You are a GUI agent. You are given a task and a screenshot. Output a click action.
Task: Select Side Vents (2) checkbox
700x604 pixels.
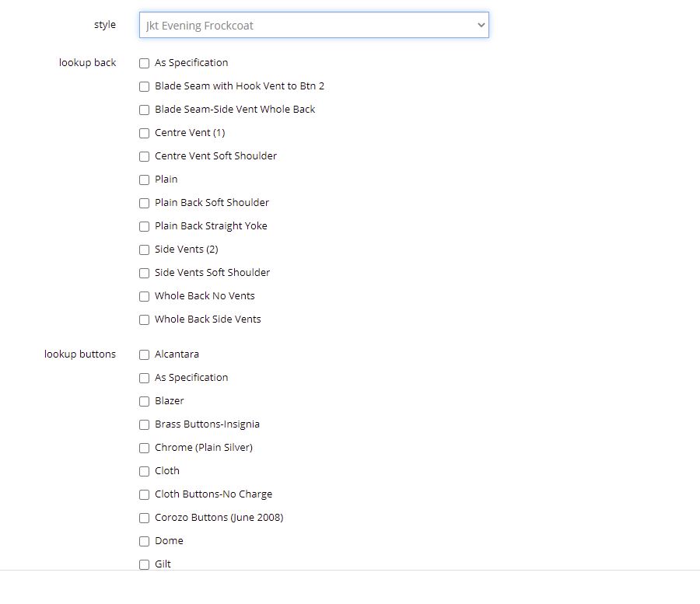144,250
